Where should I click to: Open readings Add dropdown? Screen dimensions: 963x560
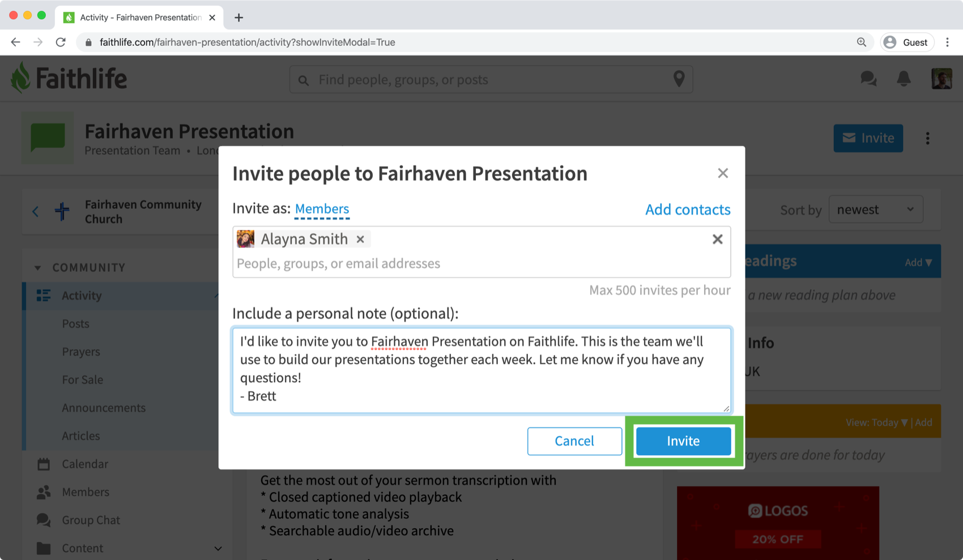pos(918,262)
